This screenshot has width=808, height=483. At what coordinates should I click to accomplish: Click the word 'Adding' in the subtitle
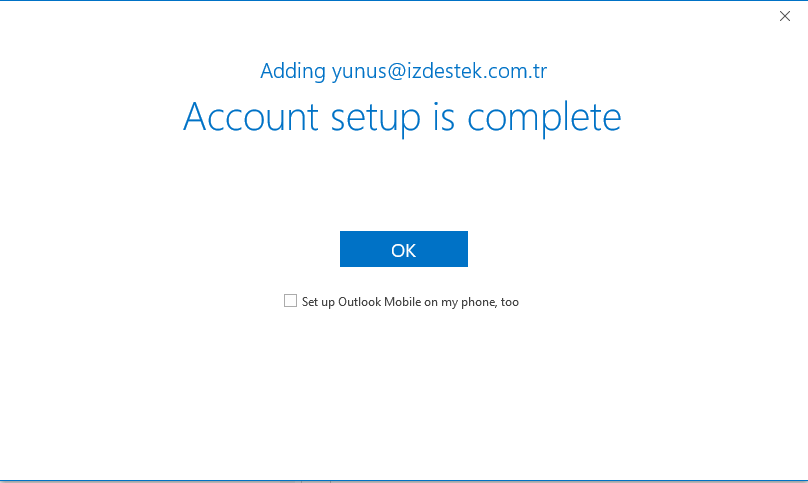pyautogui.click(x=293, y=71)
